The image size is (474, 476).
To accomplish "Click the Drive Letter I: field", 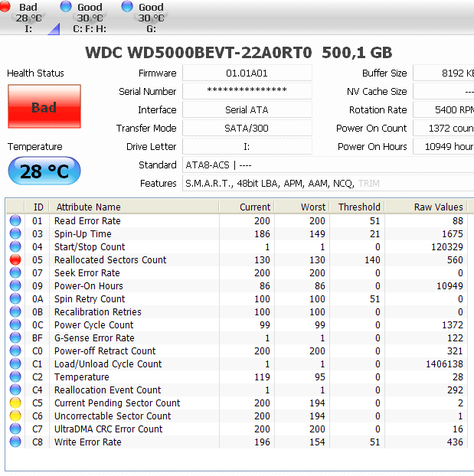I will [247, 147].
